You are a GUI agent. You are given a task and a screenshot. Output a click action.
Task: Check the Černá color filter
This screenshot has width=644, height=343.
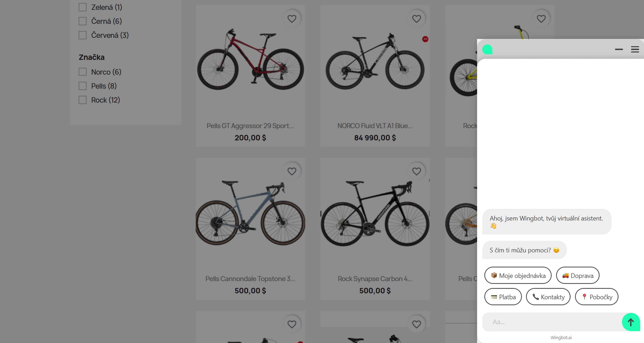(82, 21)
